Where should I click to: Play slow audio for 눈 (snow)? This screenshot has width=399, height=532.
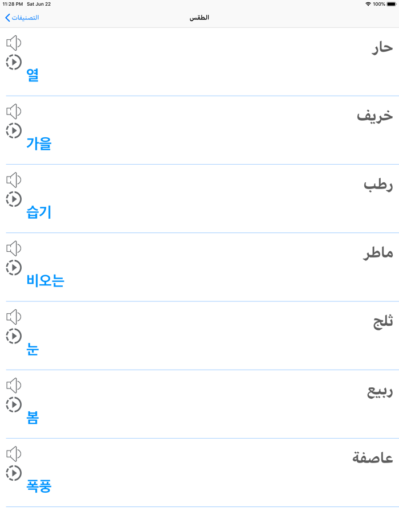point(13,335)
